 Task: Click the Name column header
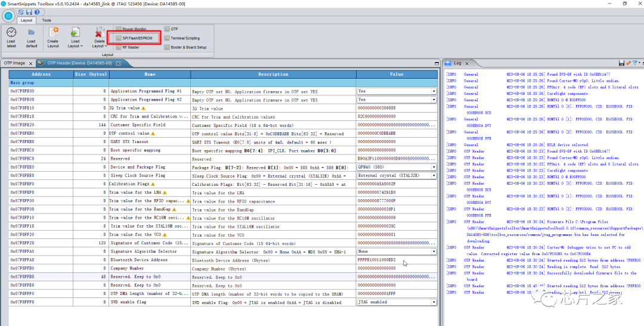(150, 74)
